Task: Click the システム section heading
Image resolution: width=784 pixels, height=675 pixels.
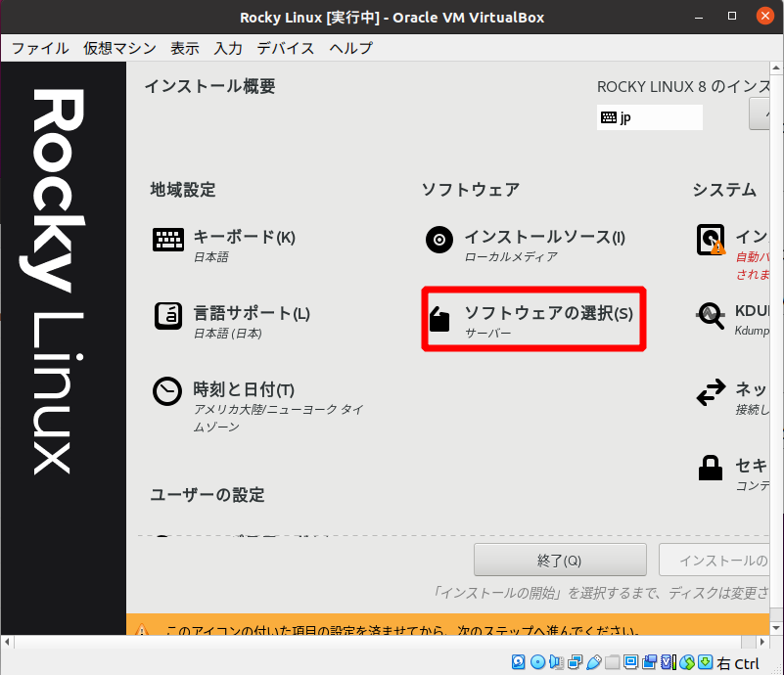Action: (x=724, y=190)
